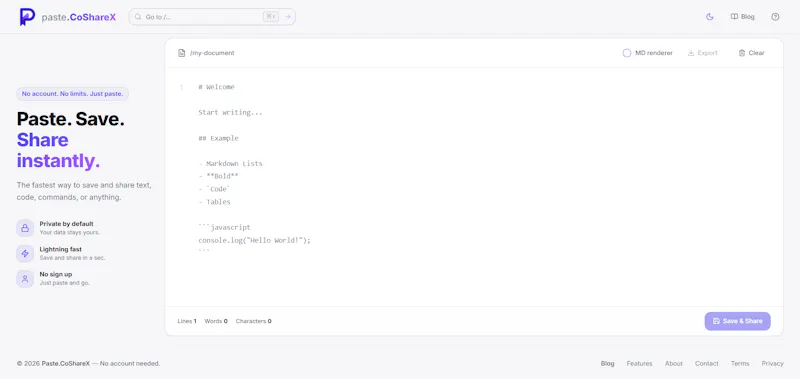800x379 pixels.
Task: Open the footer Privacy link
Action: (772, 364)
